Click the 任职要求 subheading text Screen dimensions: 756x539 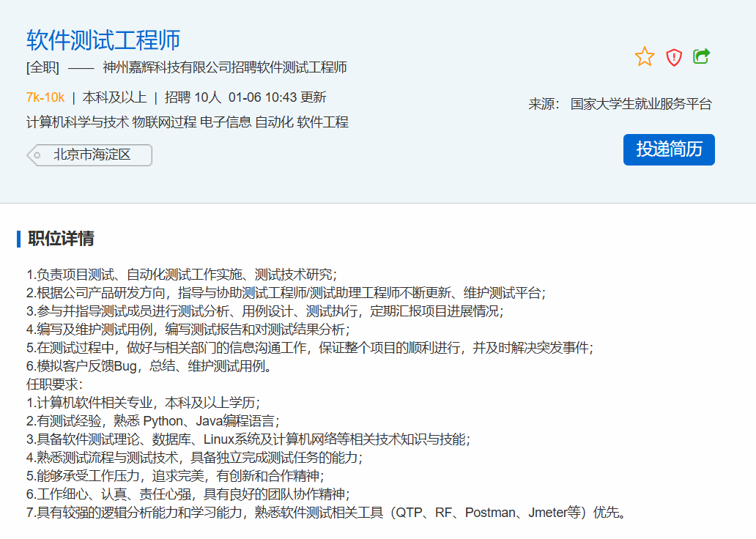(53, 384)
